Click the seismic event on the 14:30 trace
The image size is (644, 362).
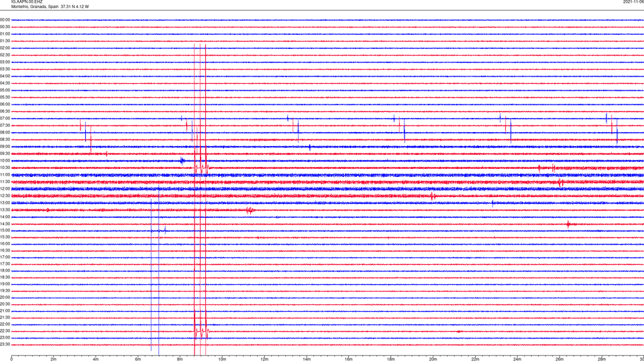[x=570, y=224]
